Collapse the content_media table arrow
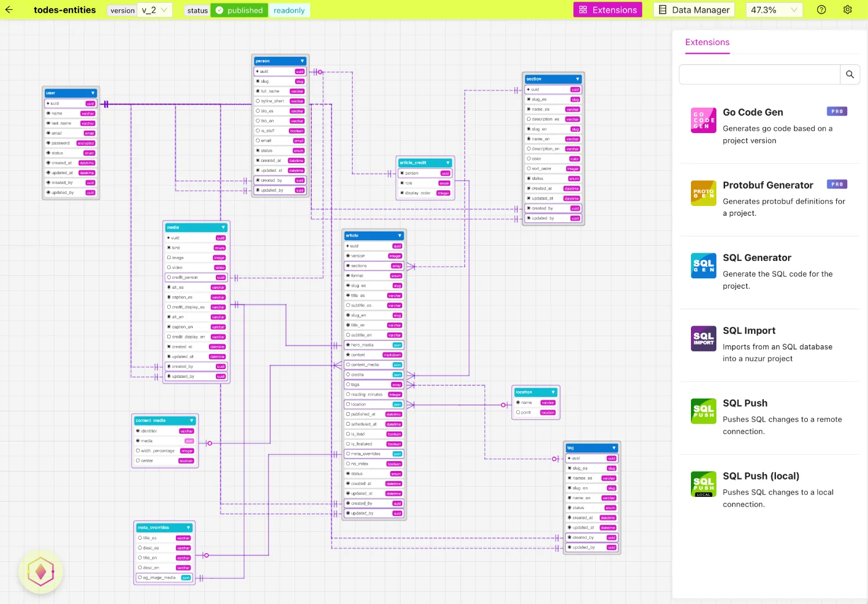Image resolution: width=868 pixels, height=604 pixels. [192, 421]
